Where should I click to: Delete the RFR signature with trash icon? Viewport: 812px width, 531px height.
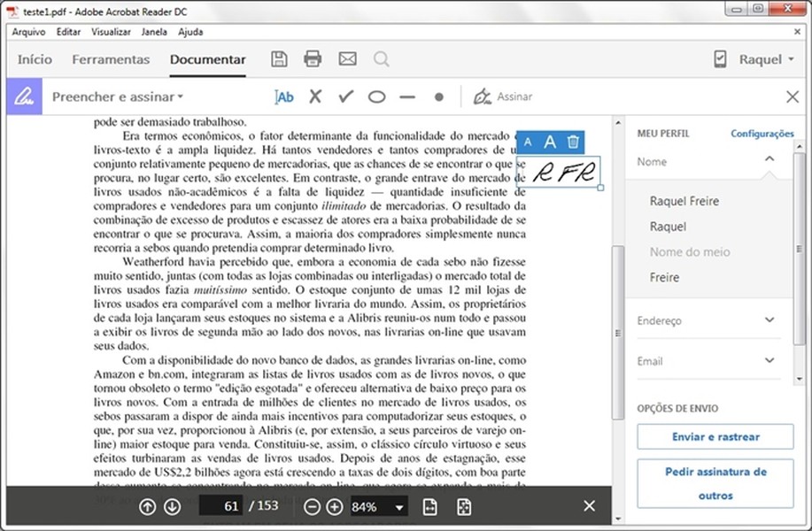coord(573,141)
